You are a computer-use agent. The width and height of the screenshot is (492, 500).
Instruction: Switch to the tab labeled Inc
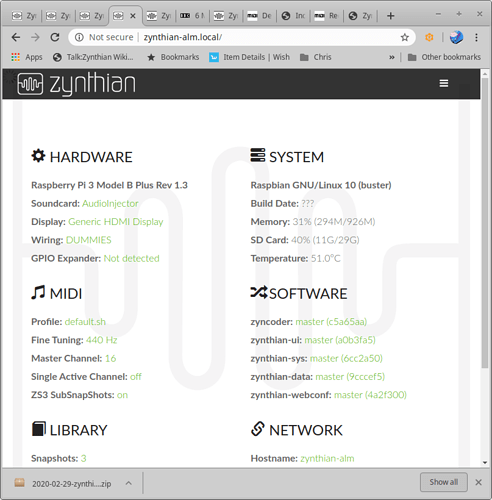293,16
